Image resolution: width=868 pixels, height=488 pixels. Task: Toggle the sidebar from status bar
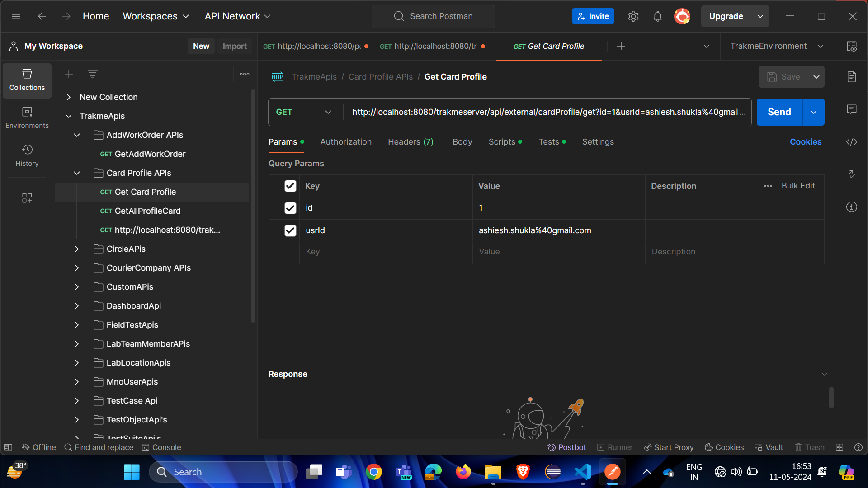(8, 447)
